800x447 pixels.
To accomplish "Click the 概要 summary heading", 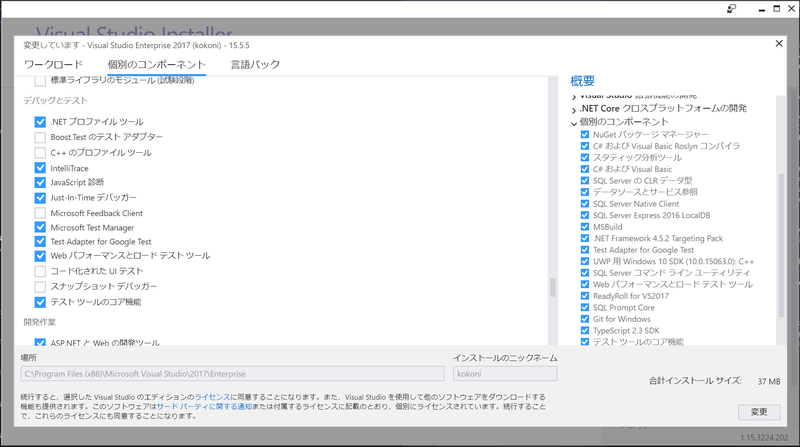I will click(x=583, y=81).
